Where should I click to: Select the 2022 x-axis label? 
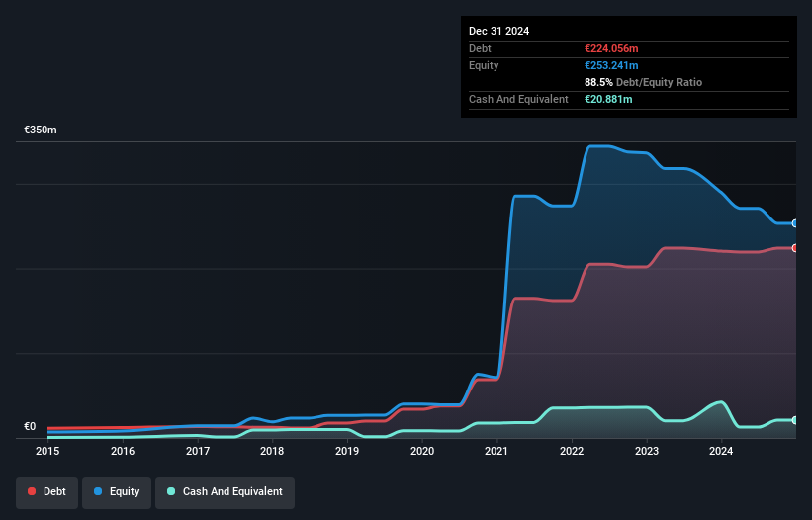572,451
